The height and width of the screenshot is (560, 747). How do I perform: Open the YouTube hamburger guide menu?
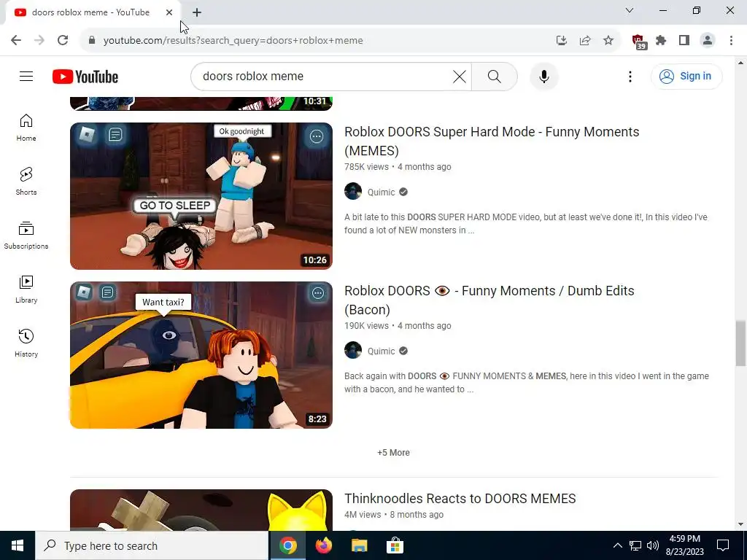(26, 76)
